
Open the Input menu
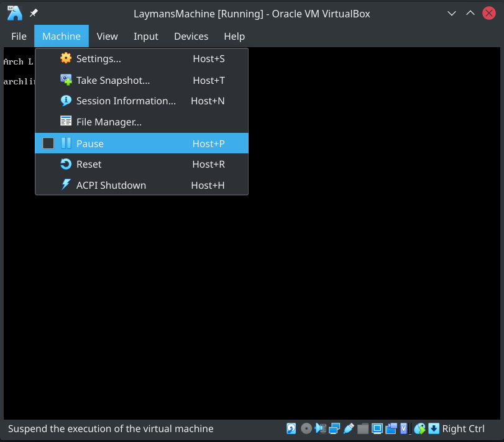coord(146,36)
